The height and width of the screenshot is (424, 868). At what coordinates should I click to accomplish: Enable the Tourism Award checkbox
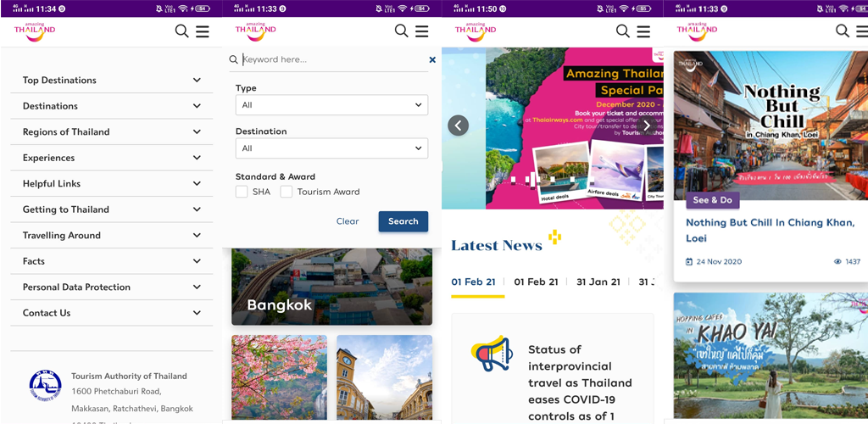point(287,192)
